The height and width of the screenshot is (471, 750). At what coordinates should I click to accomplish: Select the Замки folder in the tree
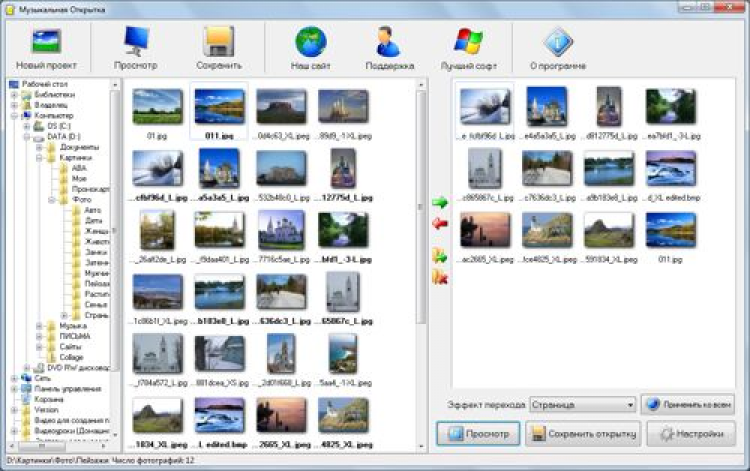tap(96, 252)
